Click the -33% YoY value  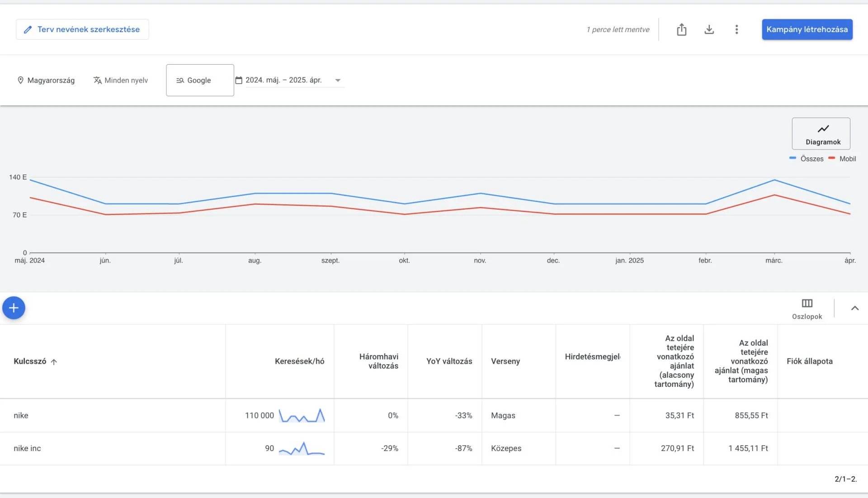coord(463,415)
